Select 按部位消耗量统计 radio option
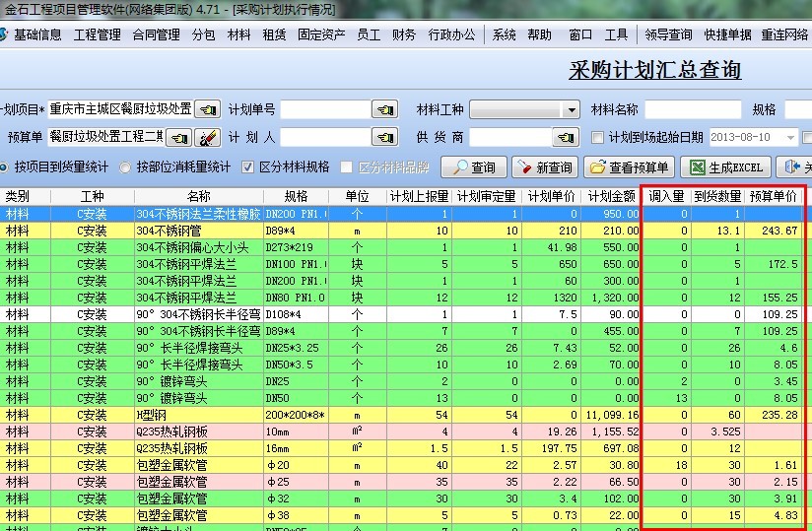The height and width of the screenshot is (531, 812). click(125, 167)
